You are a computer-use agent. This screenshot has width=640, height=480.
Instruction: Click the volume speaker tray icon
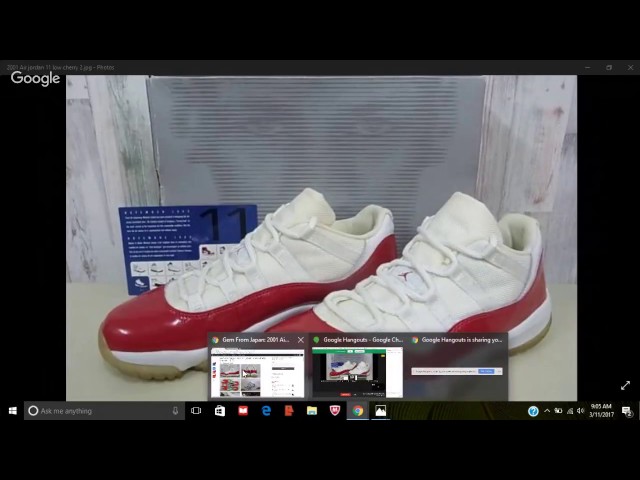pyautogui.click(x=580, y=411)
